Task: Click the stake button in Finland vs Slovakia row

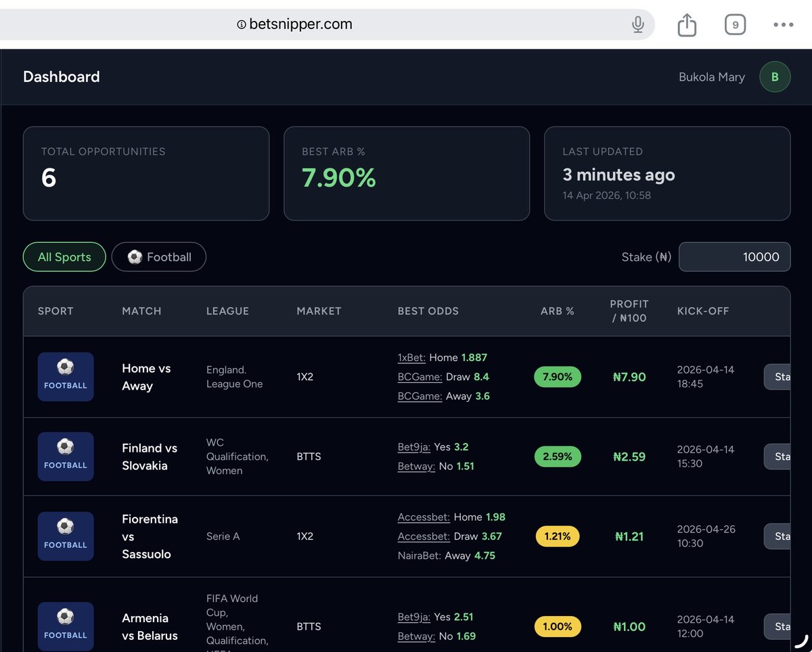Action: tap(777, 457)
